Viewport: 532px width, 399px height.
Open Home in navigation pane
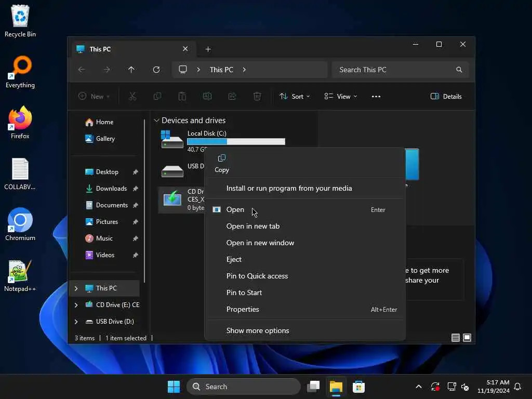pos(104,122)
